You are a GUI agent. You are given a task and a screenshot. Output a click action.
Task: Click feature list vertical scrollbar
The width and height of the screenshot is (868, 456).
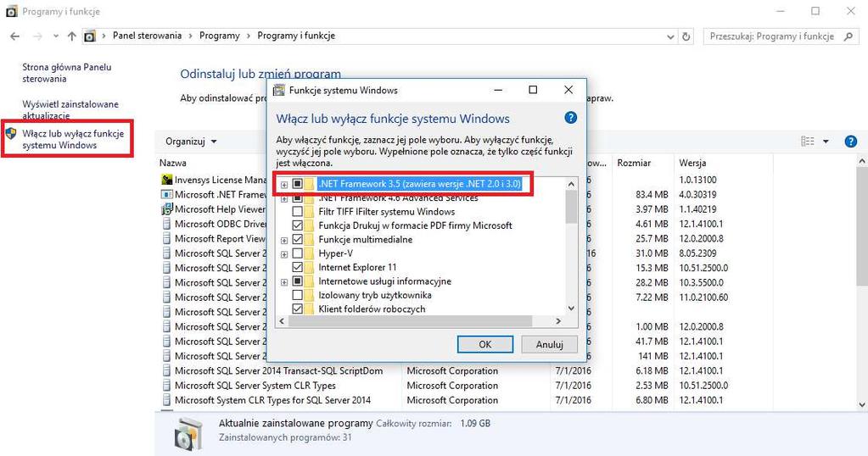pos(571,207)
